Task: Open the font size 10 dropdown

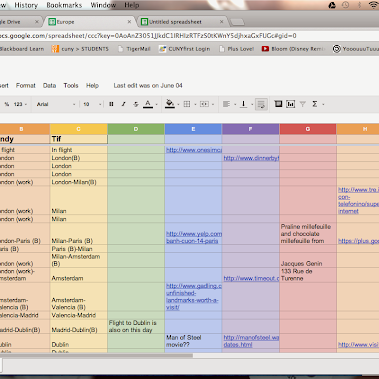Action: [x=92, y=104]
